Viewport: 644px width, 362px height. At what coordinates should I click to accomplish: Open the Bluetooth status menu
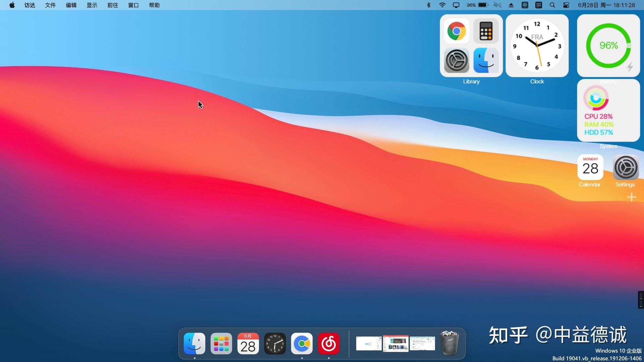(428, 5)
